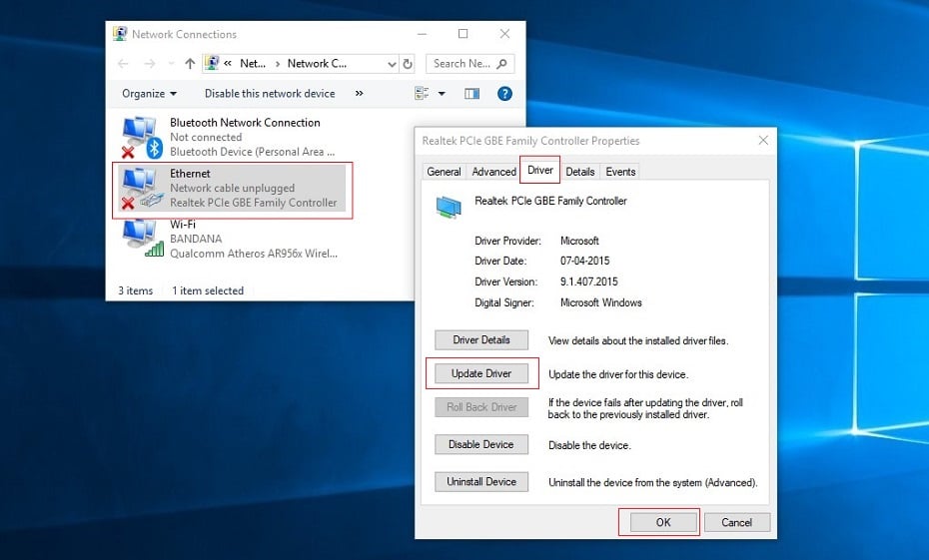Click the 'Bluetooth Network Connection' name
The image size is (929, 560).
[x=245, y=123]
